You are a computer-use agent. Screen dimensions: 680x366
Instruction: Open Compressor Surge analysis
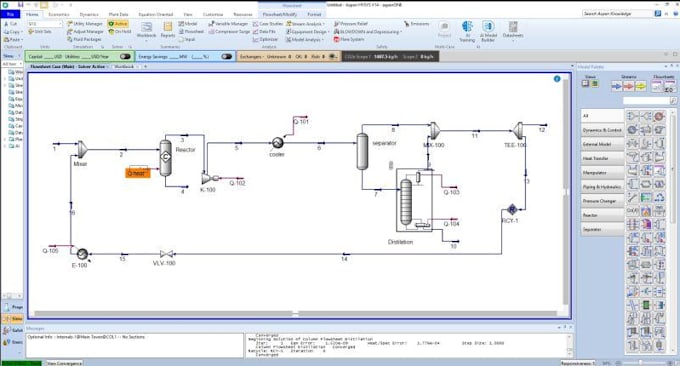[229, 32]
